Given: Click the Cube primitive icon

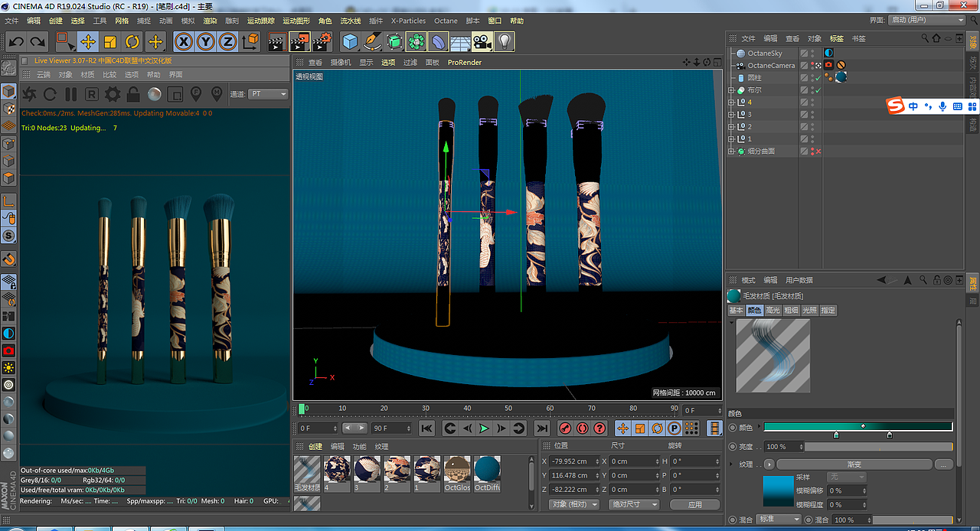Looking at the screenshot, I should 350,41.
